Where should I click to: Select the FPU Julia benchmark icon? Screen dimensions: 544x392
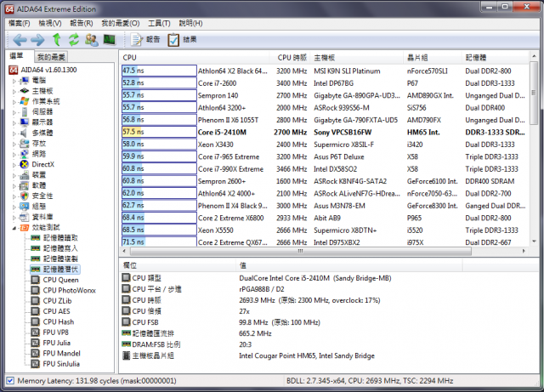pos(35,343)
